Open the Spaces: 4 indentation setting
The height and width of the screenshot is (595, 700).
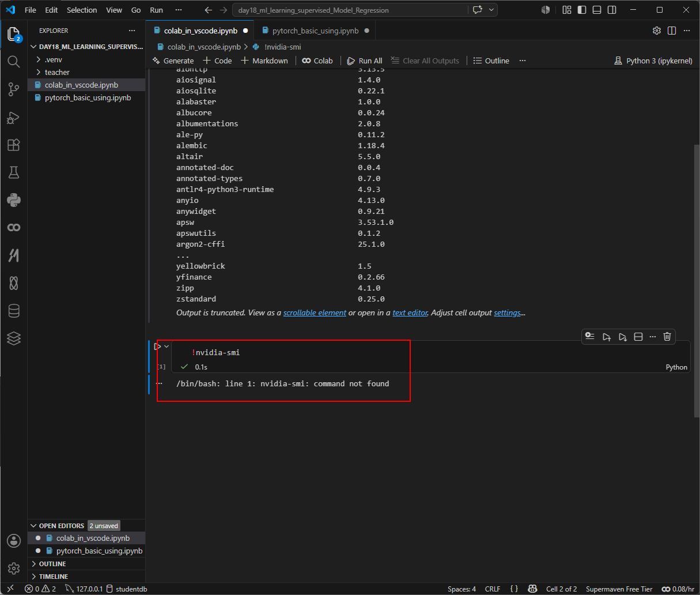(x=462, y=589)
